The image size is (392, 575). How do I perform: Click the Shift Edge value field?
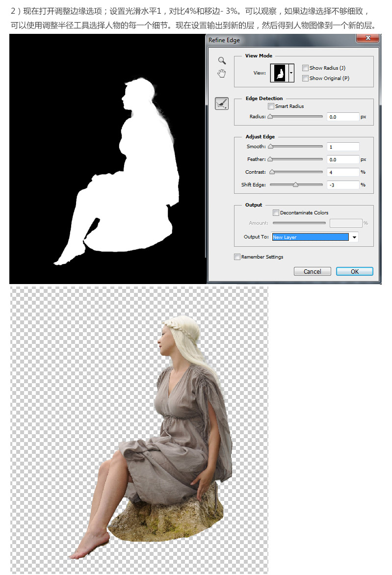point(343,185)
